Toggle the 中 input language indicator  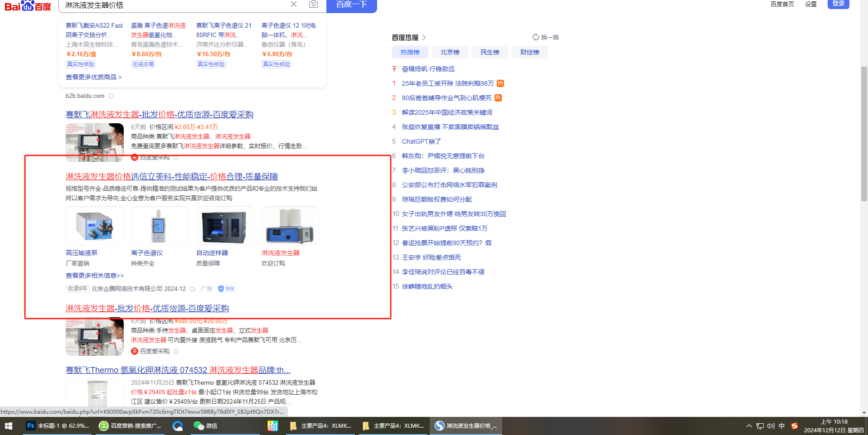click(x=782, y=426)
